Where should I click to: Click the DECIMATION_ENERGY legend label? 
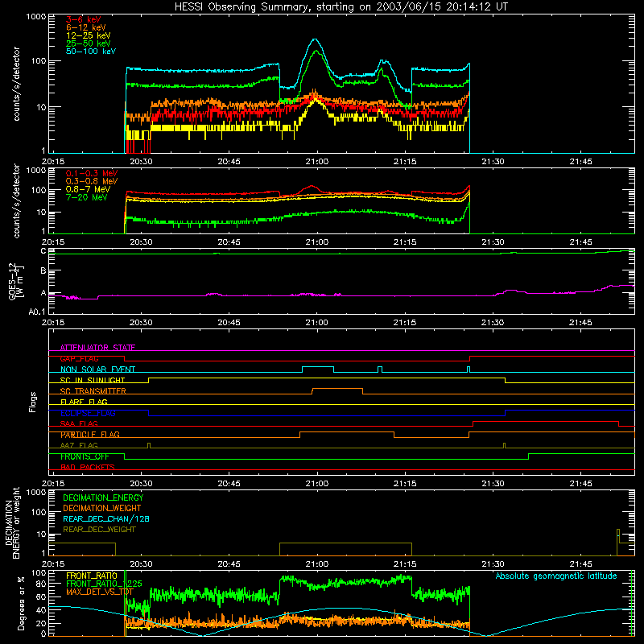pos(103,497)
